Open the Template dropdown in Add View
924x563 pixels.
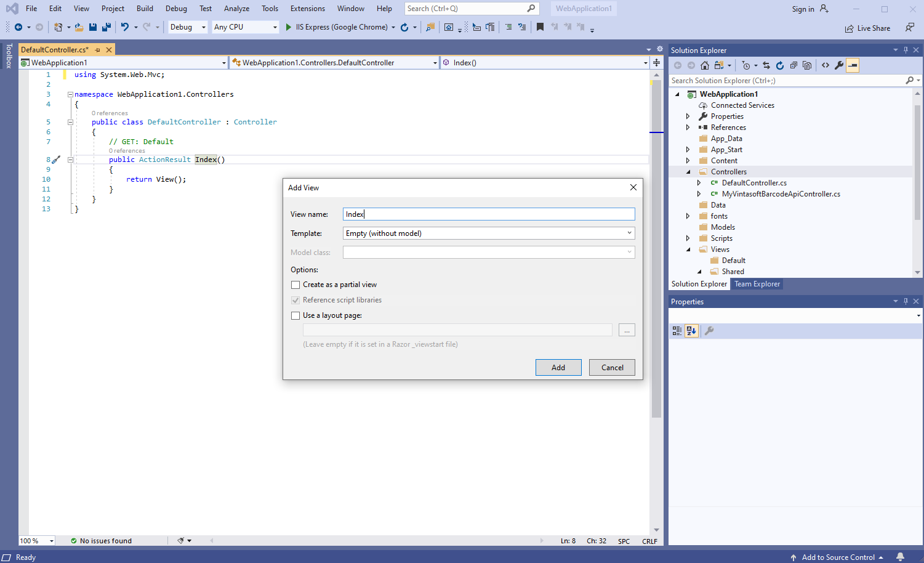[629, 233]
